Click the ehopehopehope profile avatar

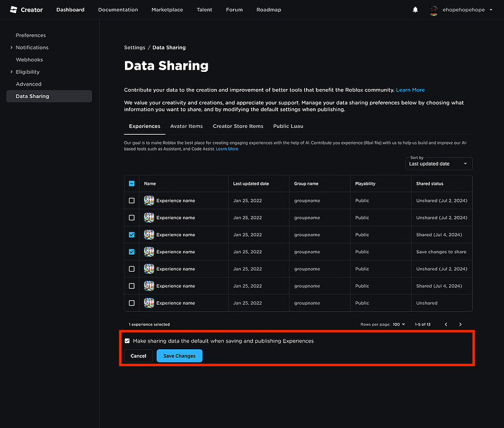(x=433, y=10)
